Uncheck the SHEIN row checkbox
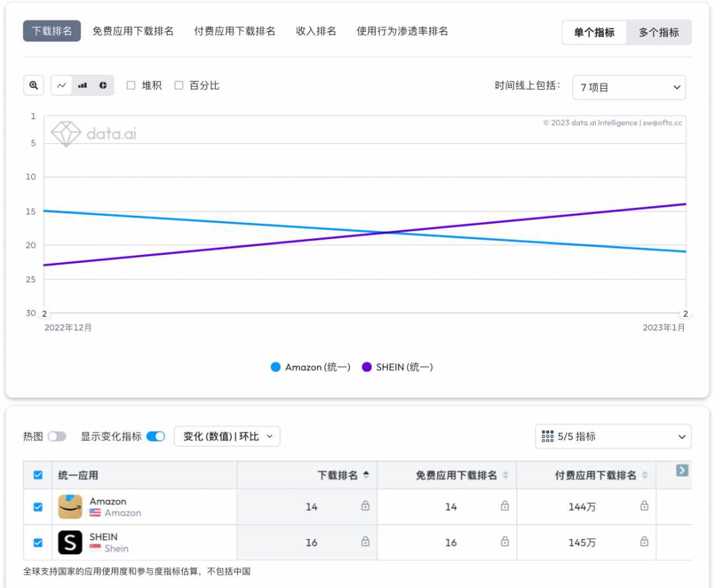The image size is (715, 588). [x=38, y=542]
